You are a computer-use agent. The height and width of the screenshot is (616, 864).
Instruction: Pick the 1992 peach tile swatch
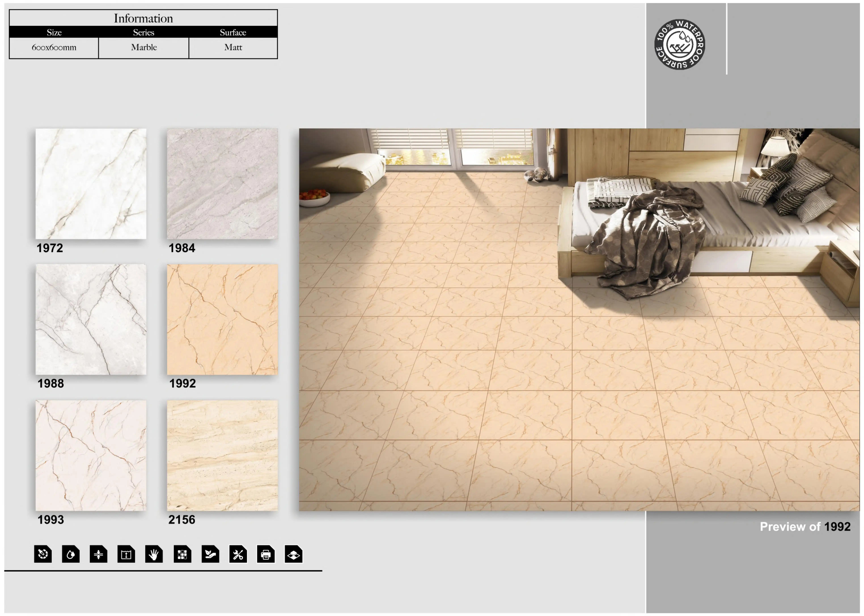pyautogui.click(x=223, y=319)
